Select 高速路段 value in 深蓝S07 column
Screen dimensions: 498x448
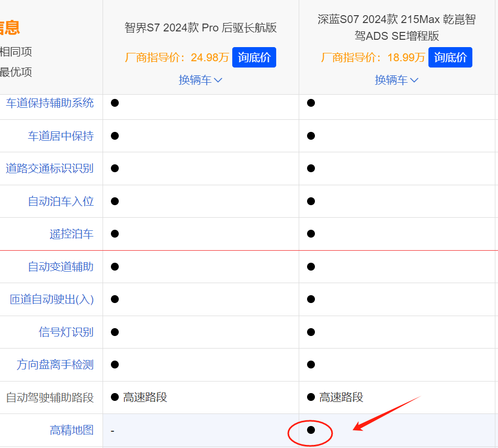(x=341, y=397)
